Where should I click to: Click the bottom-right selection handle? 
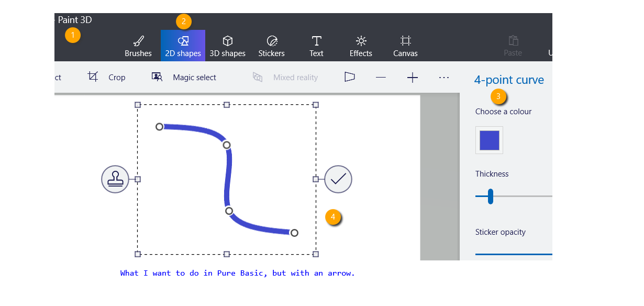click(316, 254)
